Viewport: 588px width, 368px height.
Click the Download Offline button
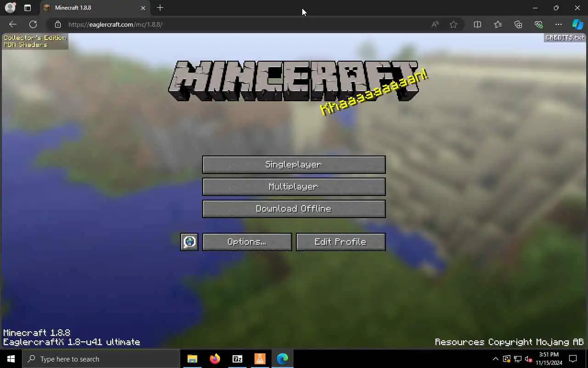click(294, 209)
